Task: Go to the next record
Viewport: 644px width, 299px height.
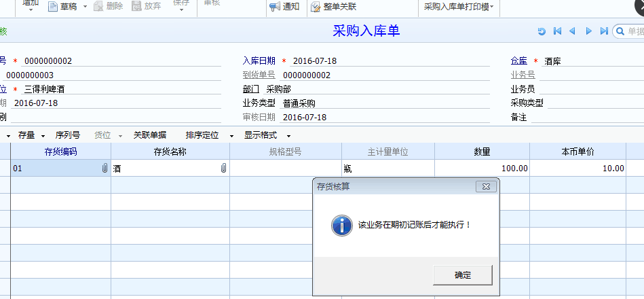Action: [x=588, y=31]
